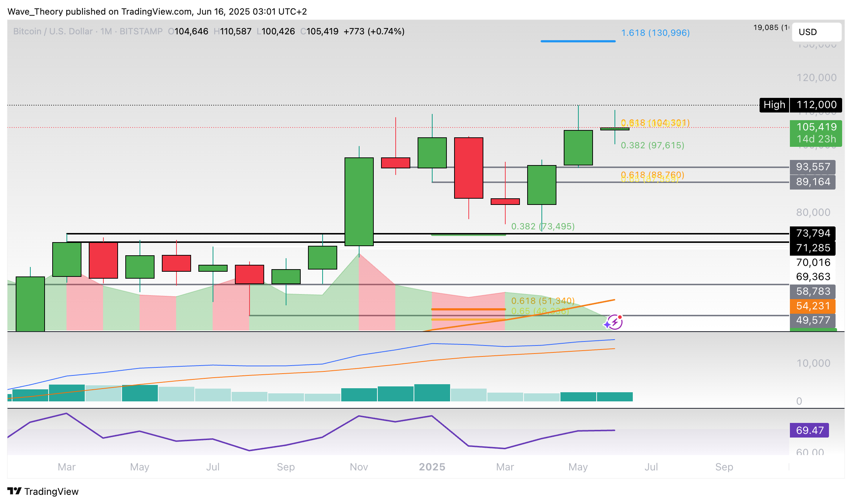The width and height of the screenshot is (852, 504).
Task: Click the black 73,794 price level tag
Action: pos(813,233)
